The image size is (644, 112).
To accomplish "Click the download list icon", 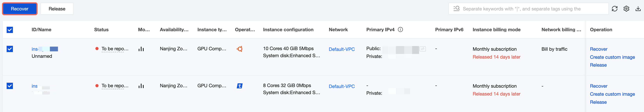I will pos(638,9).
